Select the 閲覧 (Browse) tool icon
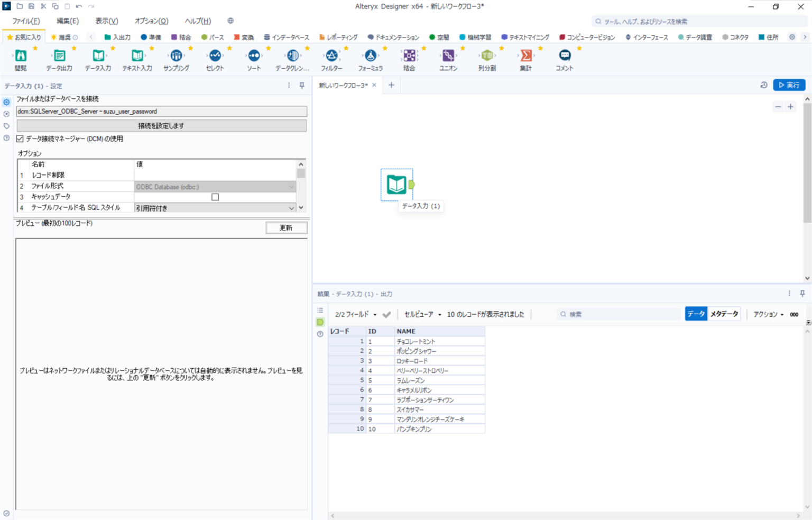Image resolution: width=812 pixels, height=520 pixels. coord(20,55)
